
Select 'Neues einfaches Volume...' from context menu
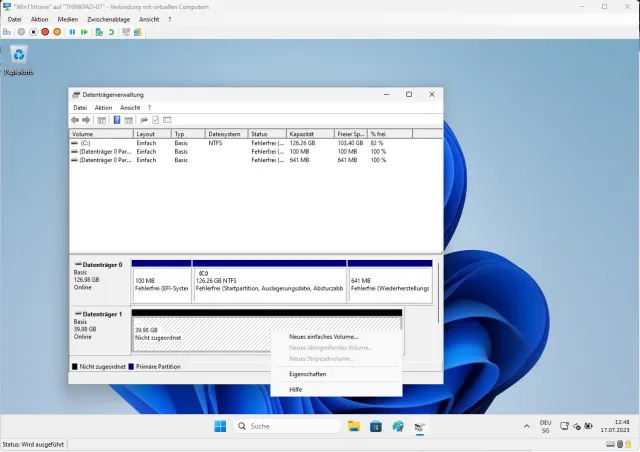pyautogui.click(x=323, y=337)
